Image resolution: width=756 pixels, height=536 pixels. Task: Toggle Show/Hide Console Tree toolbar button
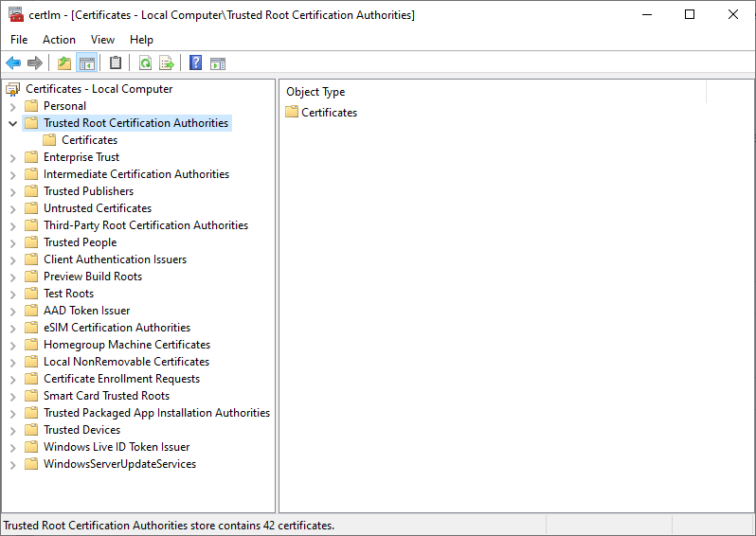87,63
